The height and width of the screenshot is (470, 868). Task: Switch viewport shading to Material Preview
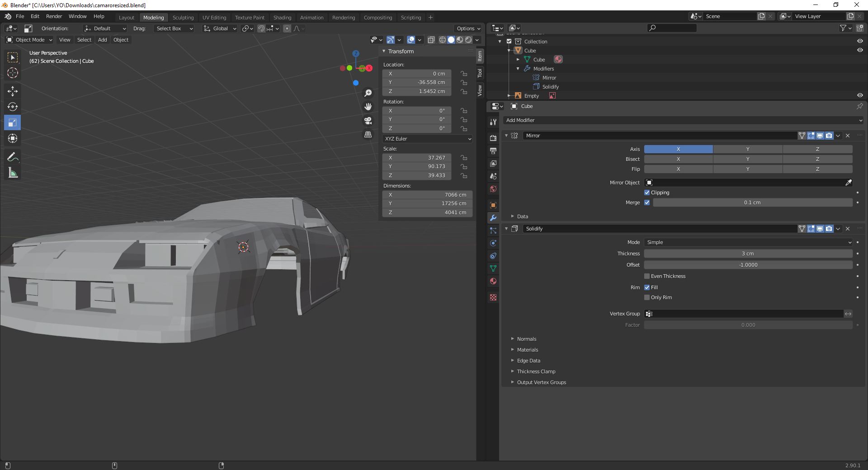tap(460, 40)
